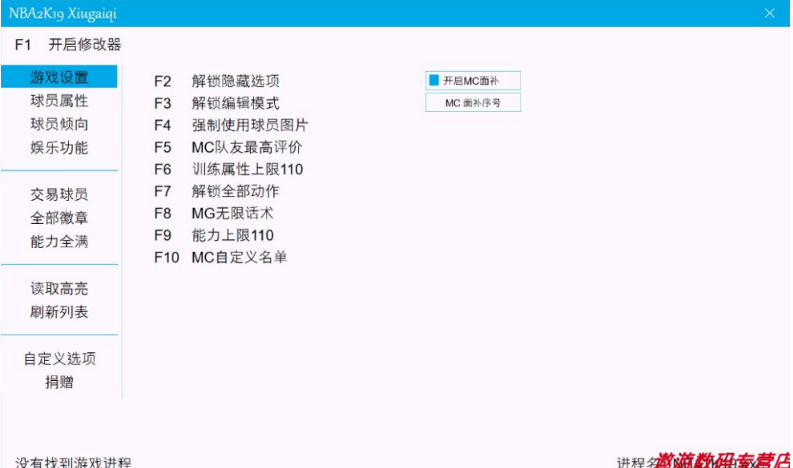The image size is (793, 468).
Task: Click the F2 解锁隐藏选项 option
Action: (x=217, y=81)
